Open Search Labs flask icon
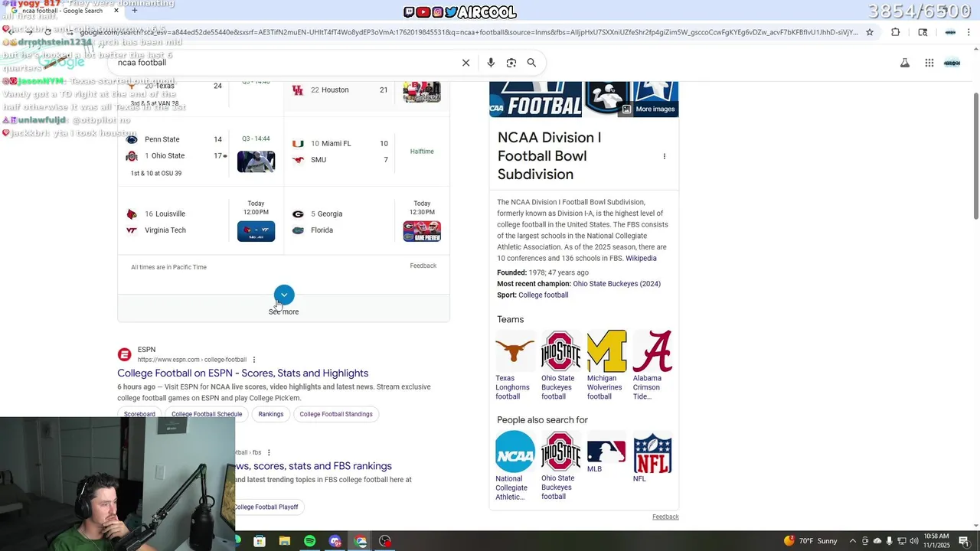The image size is (980, 551). [905, 63]
